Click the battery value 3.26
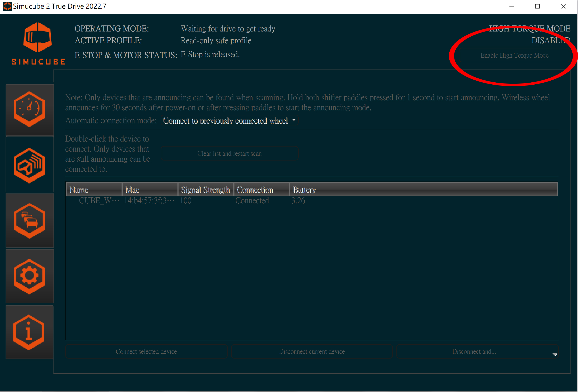 point(298,201)
